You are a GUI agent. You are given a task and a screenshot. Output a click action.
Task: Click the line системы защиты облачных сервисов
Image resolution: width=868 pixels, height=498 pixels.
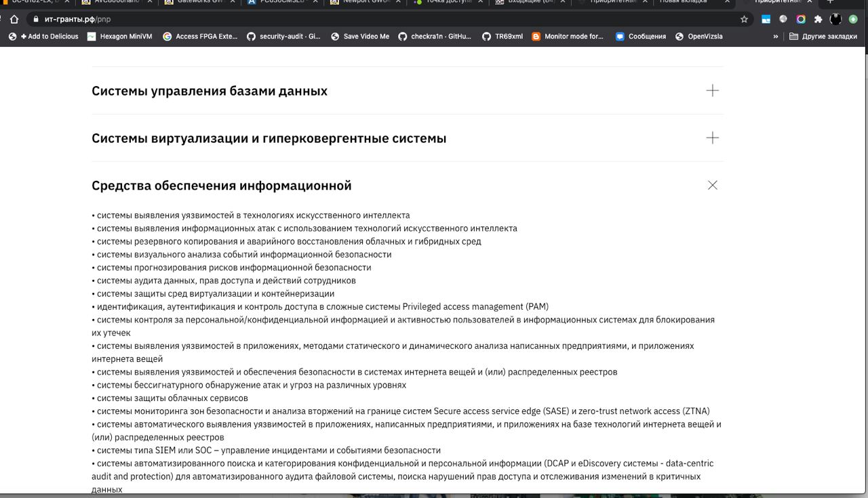point(170,398)
